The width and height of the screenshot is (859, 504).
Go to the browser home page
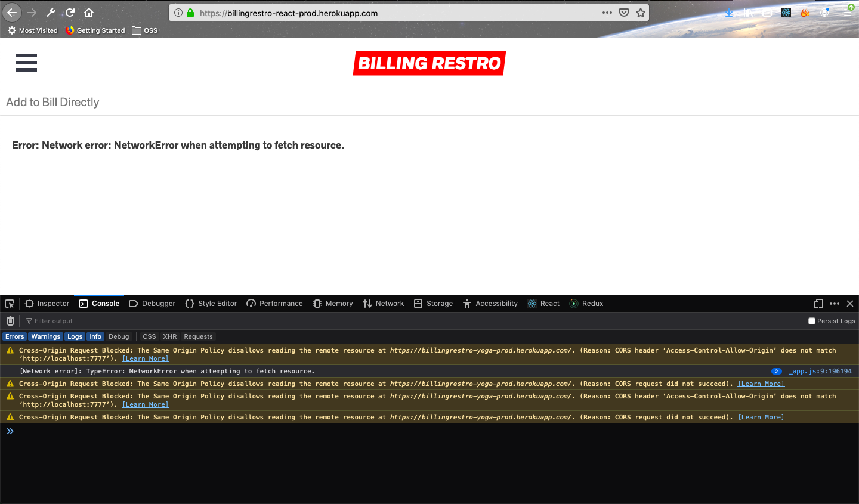coord(89,13)
